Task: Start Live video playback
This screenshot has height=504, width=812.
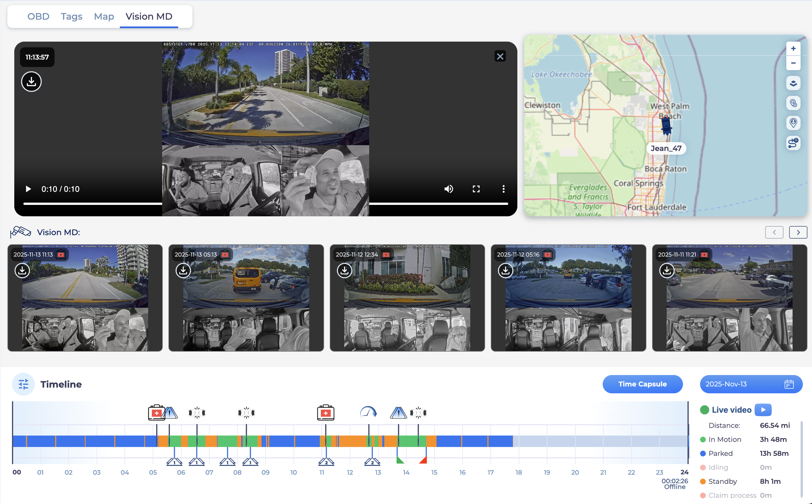Action: pos(763,410)
